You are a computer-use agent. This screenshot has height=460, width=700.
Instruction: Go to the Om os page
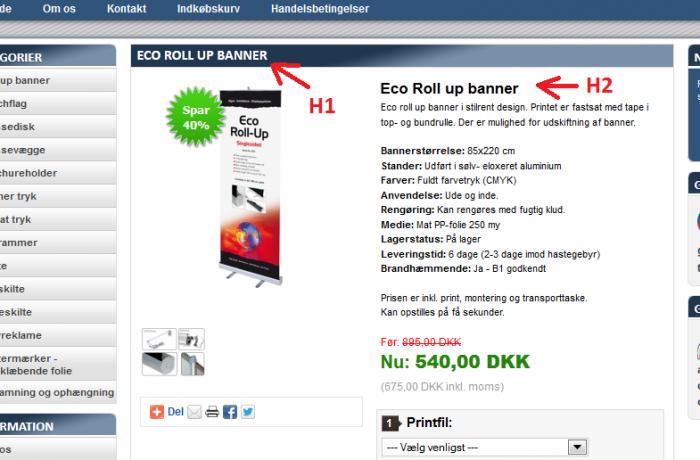pos(59,8)
